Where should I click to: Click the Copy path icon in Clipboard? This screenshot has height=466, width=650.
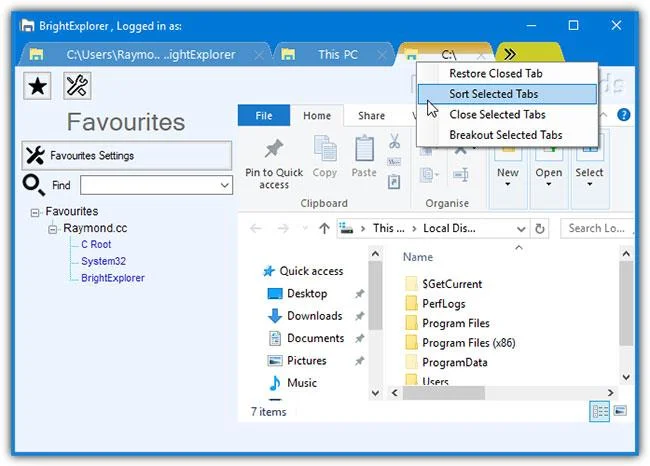click(x=394, y=162)
